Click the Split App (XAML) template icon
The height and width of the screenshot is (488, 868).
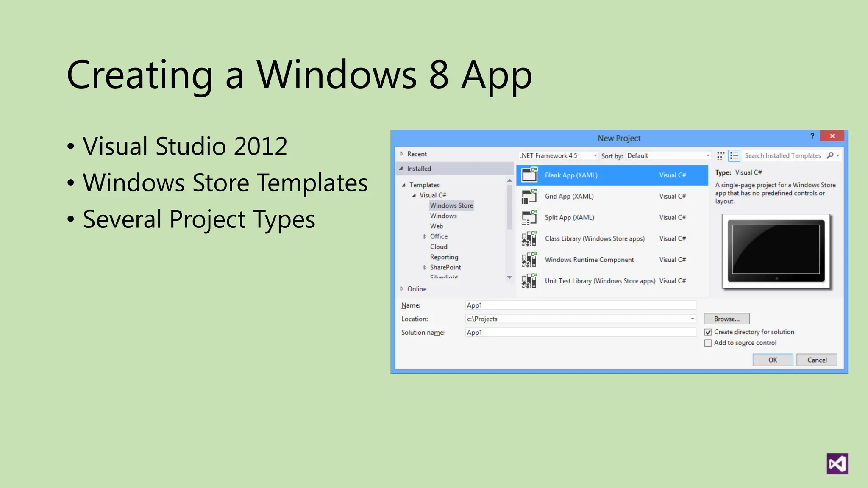(529, 217)
